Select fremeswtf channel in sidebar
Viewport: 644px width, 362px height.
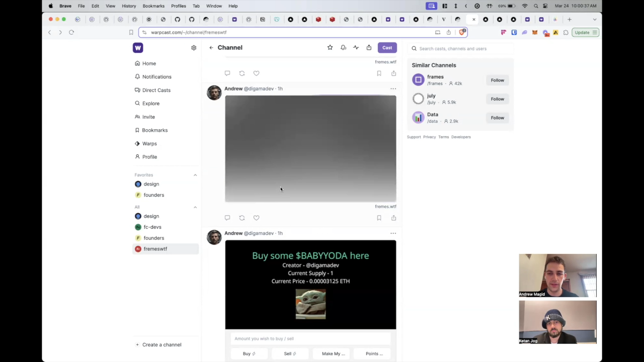pyautogui.click(x=166, y=249)
